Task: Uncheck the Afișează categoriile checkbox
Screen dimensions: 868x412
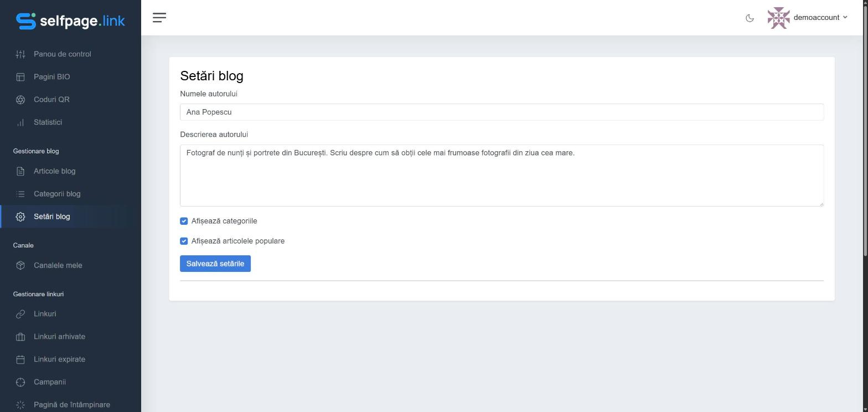Action: (184, 221)
